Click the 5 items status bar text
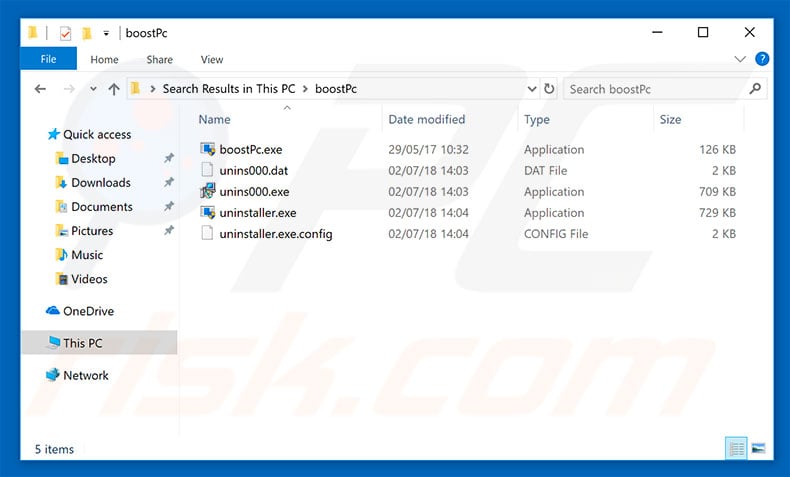 click(54, 449)
